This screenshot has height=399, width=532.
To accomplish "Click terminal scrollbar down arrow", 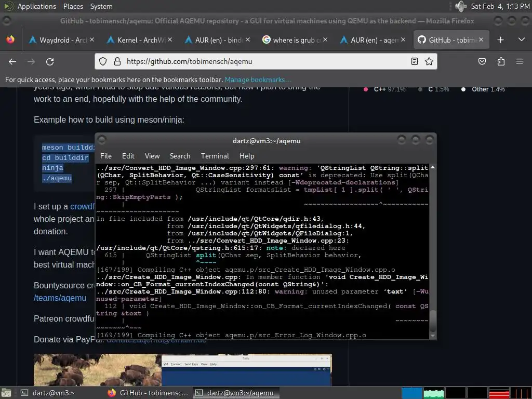I will (x=433, y=336).
